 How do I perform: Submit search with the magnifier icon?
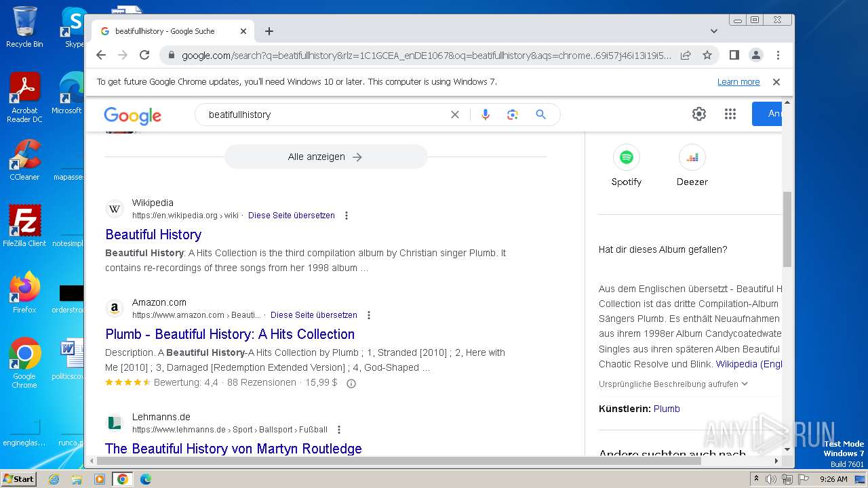(540, 115)
